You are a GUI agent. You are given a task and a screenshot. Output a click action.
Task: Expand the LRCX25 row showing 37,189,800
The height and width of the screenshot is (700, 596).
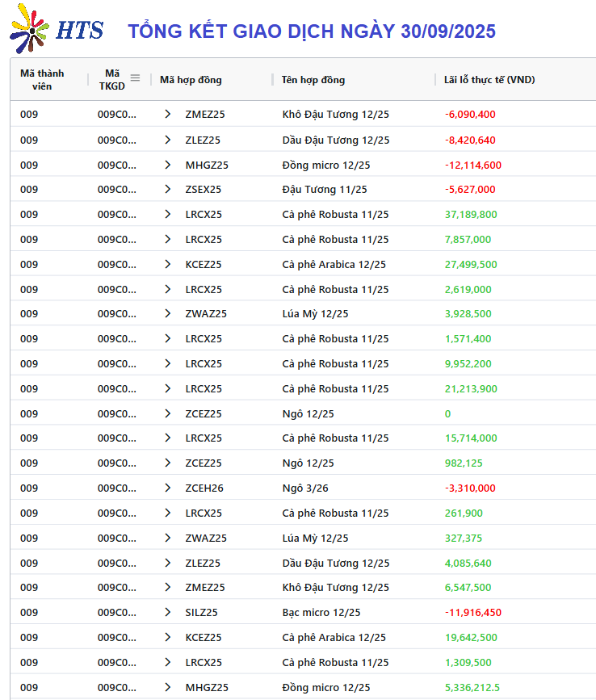pyautogui.click(x=167, y=215)
